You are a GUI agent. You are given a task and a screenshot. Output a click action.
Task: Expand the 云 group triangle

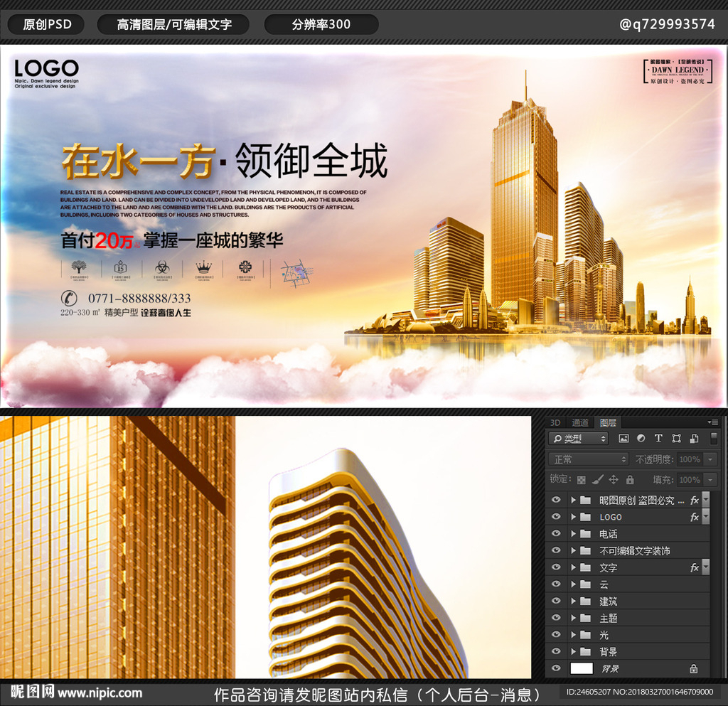click(574, 584)
